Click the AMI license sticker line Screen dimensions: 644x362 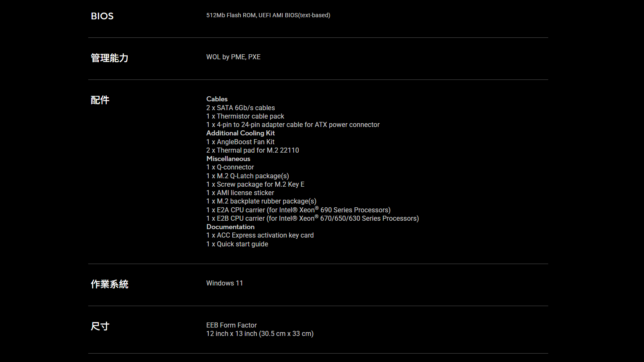coord(240,193)
